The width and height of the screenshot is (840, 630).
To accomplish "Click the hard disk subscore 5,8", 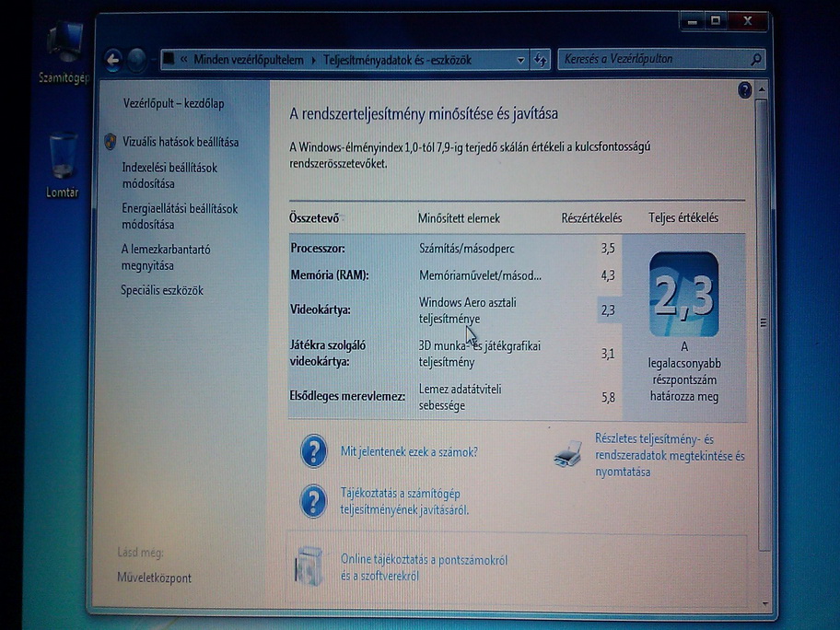I will point(608,398).
